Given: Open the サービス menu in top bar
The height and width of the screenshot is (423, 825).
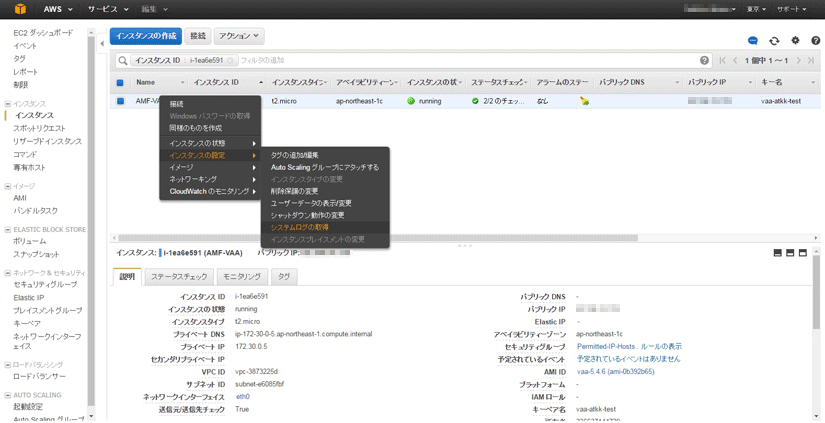Looking at the screenshot, I should click(106, 9).
